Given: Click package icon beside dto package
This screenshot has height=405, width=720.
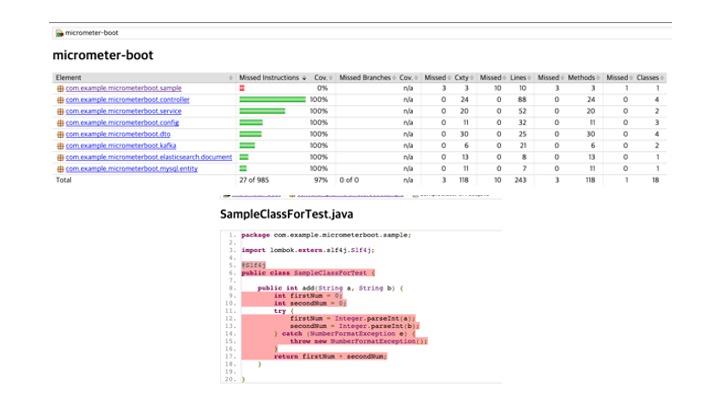Looking at the screenshot, I should click(60, 135).
